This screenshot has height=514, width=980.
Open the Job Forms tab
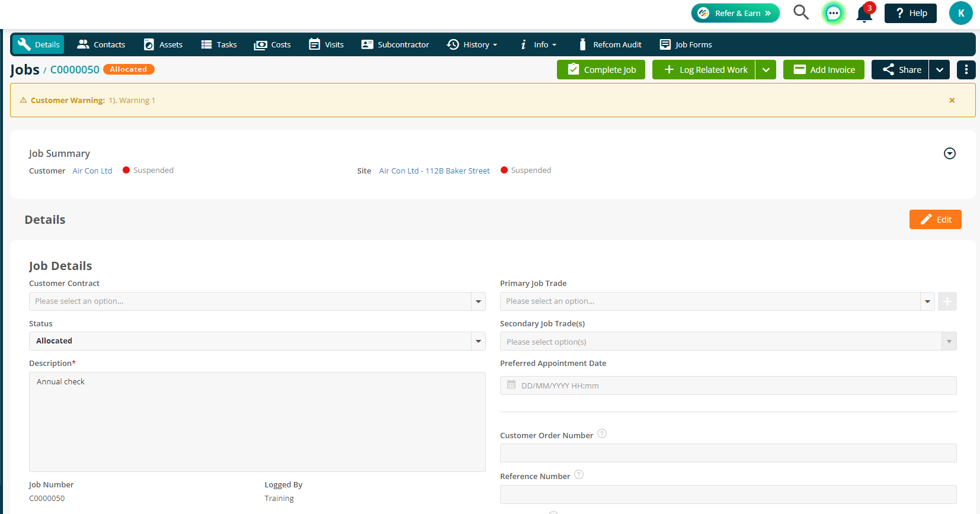[x=686, y=44]
